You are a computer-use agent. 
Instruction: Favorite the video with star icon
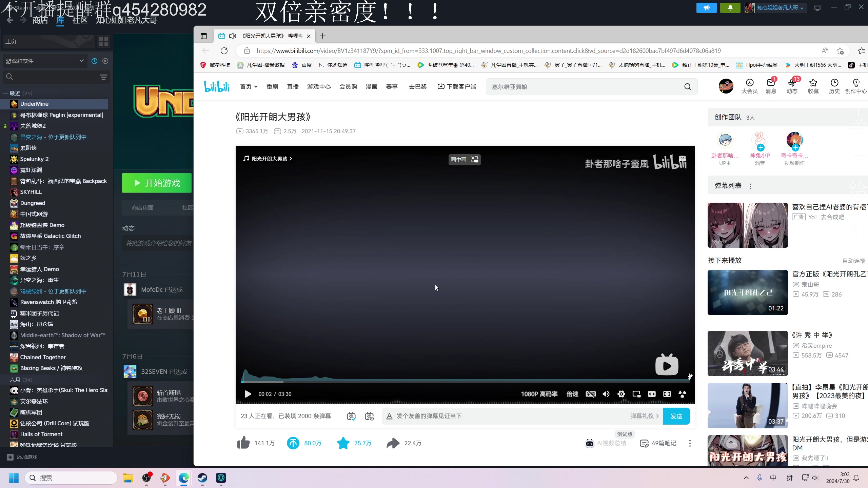[343, 443]
